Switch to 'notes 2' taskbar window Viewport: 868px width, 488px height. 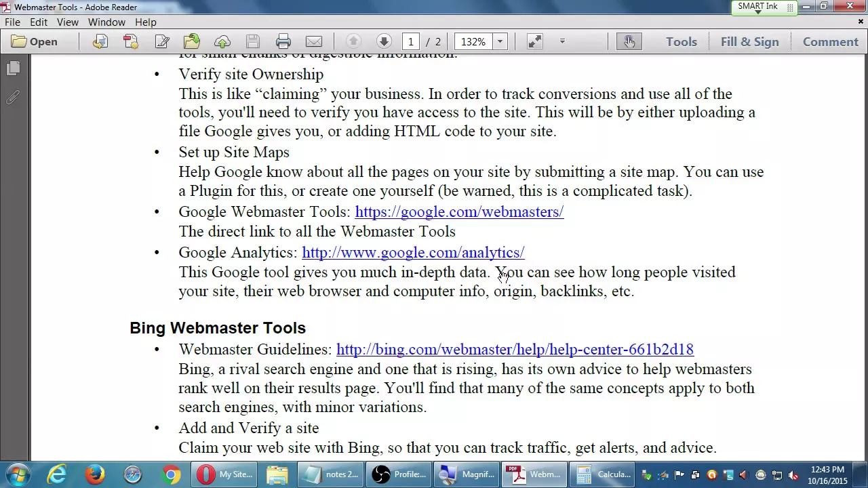tap(330, 474)
